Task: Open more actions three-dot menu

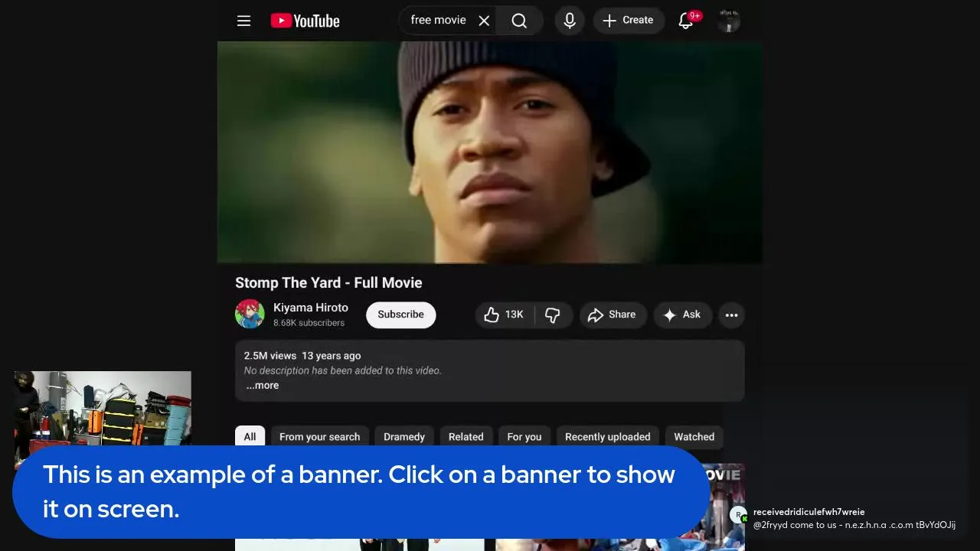Action: click(x=731, y=315)
